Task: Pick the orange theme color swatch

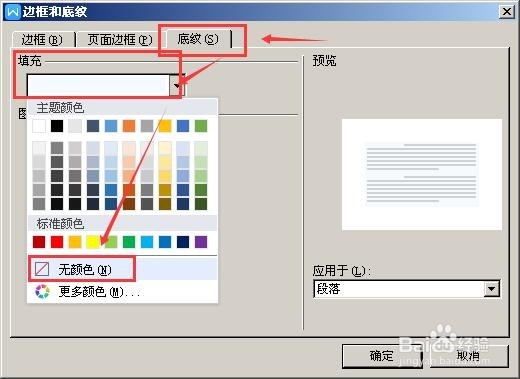Action: pos(129,126)
